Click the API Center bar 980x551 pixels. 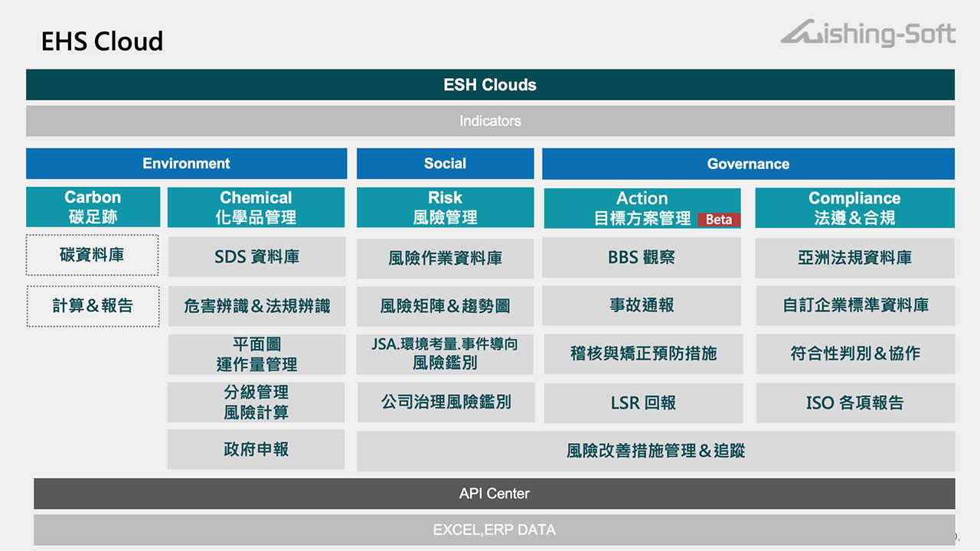coord(494,494)
